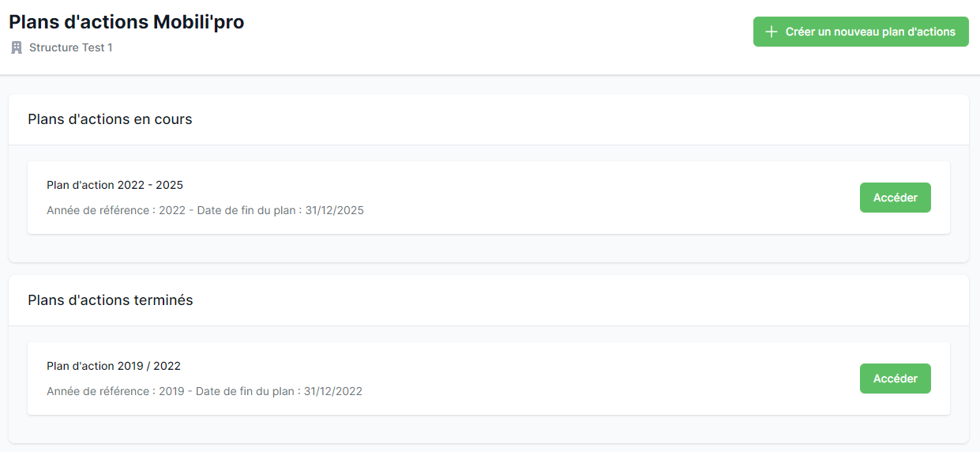Click empty middle area of 2022 - 2025 plan card
Viewport: 980px width, 452px height.
[592, 198]
